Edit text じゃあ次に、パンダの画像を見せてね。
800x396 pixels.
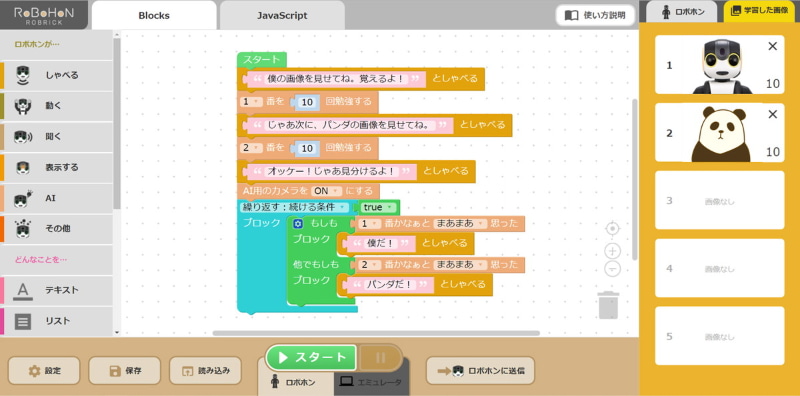coord(350,125)
